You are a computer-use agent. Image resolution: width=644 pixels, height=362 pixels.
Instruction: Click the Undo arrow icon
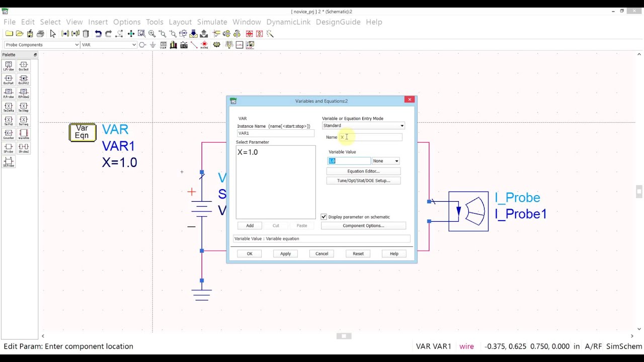point(98,34)
